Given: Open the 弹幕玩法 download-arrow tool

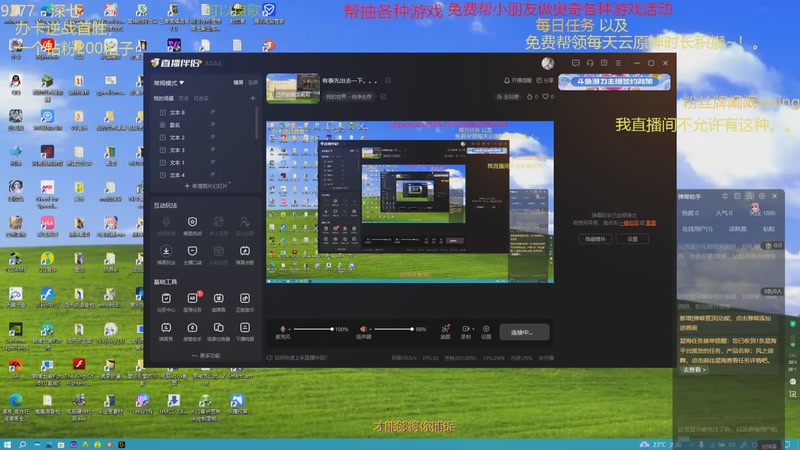Looking at the screenshot, I should [166, 255].
